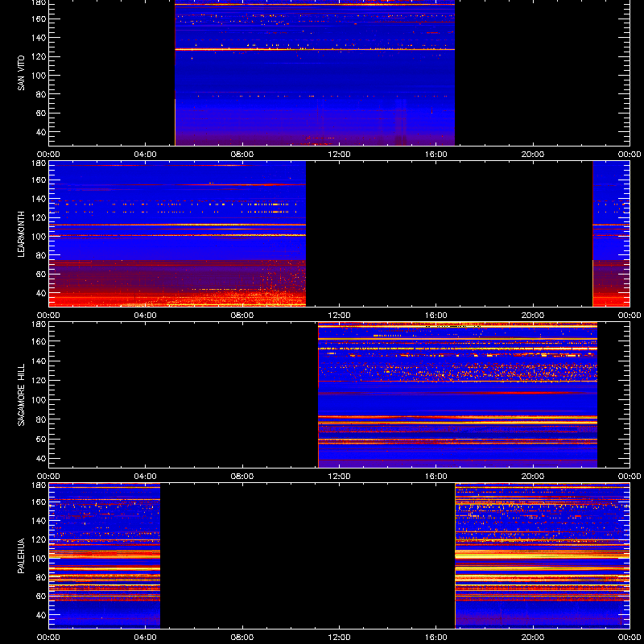The image size is (644, 644).
Task: Click 120 frequency label on Sagamore Hill axis
Action: click(39, 380)
